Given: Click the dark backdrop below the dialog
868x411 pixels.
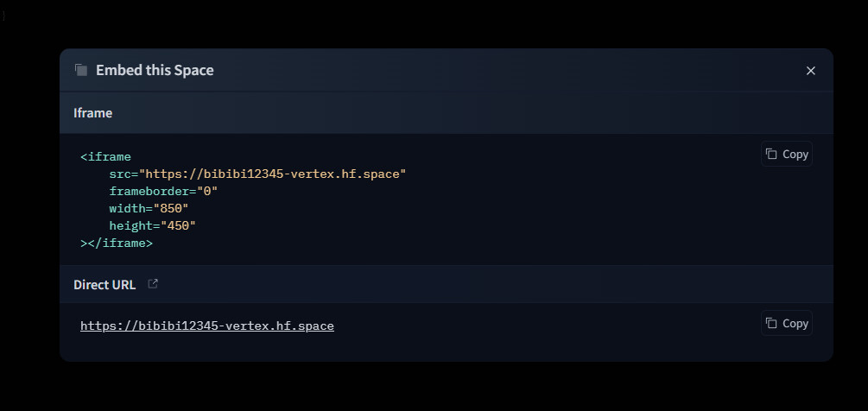Looking at the screenshot, I should coord(432,387).
